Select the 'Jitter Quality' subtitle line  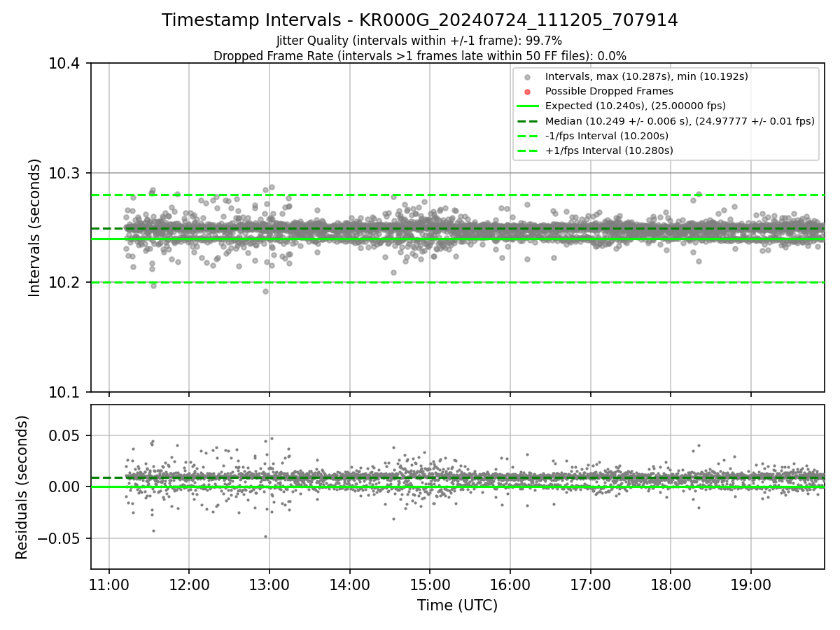[419, 41]
